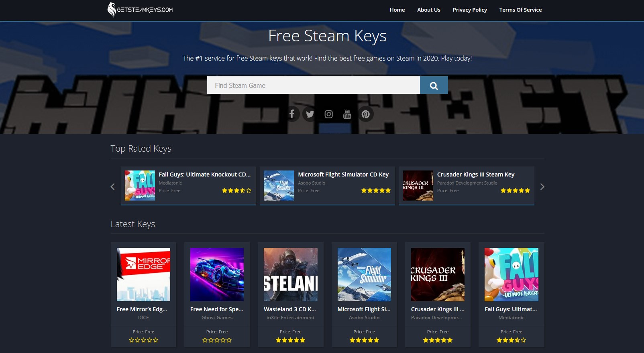Open the YouTube social icon
Image resolution: width=644 pixels, height=353 pixels.
coord(347,114)
